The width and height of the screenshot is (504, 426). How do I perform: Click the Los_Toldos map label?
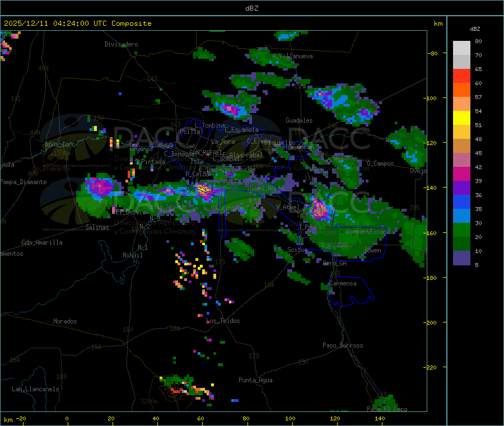pyautogui.click(x=223, y=321)
